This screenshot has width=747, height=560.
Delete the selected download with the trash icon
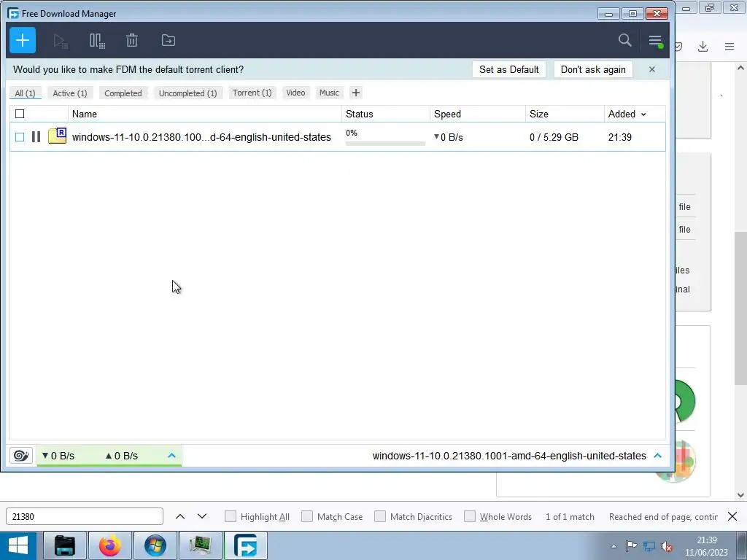point(132,41)
